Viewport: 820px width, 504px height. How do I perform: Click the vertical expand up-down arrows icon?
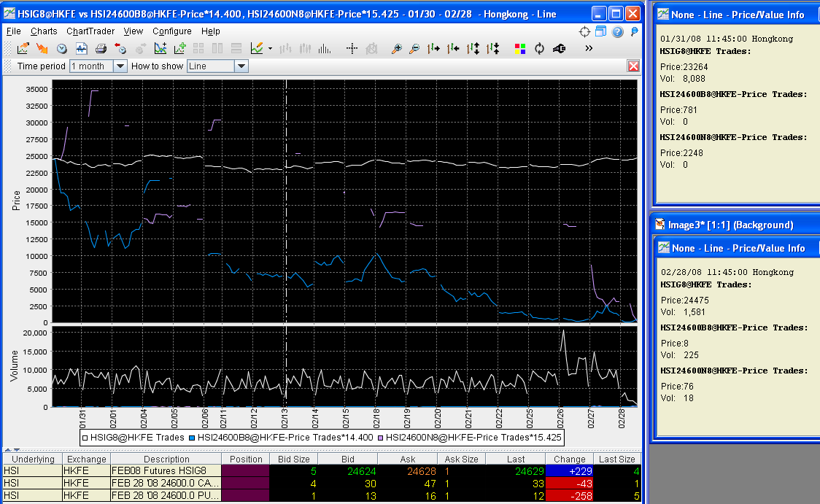pyautogui.click(x=473, y=49)
